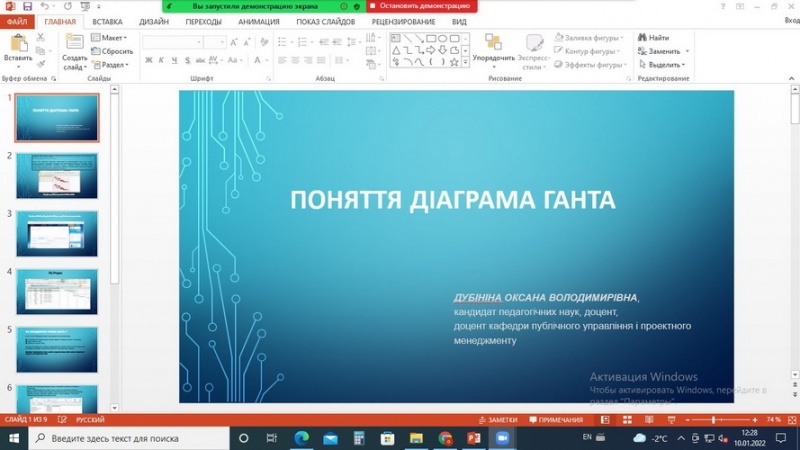Viewport: 800px width, 450px height.
Task: Click the Упорядочить arrange icon
Action: click(x=493, y=42)
